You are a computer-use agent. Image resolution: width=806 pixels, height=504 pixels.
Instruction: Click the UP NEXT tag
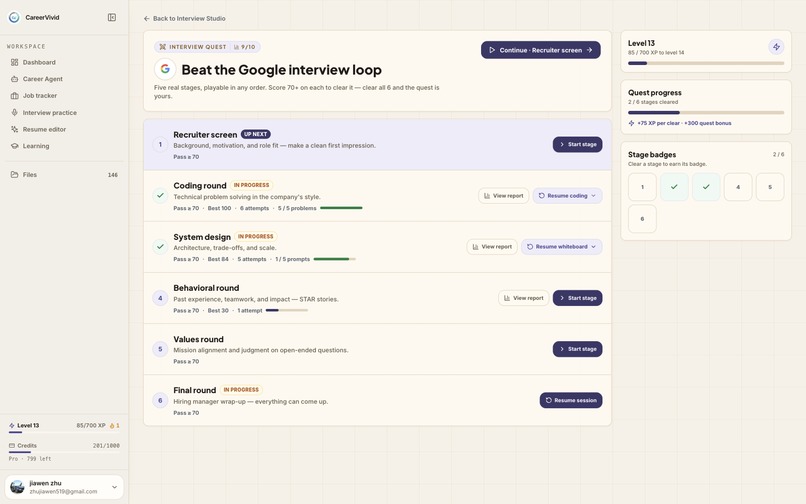(x=255, y=134)
